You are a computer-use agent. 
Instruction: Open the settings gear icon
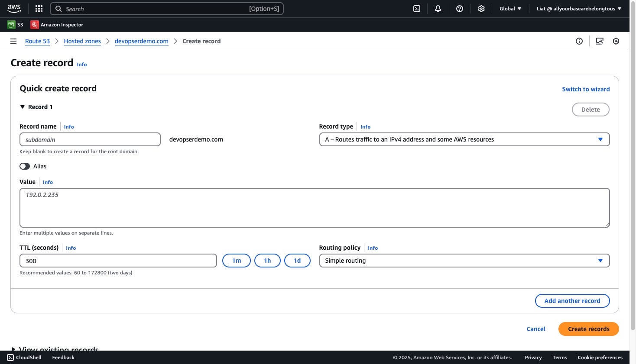pos(481,9)
